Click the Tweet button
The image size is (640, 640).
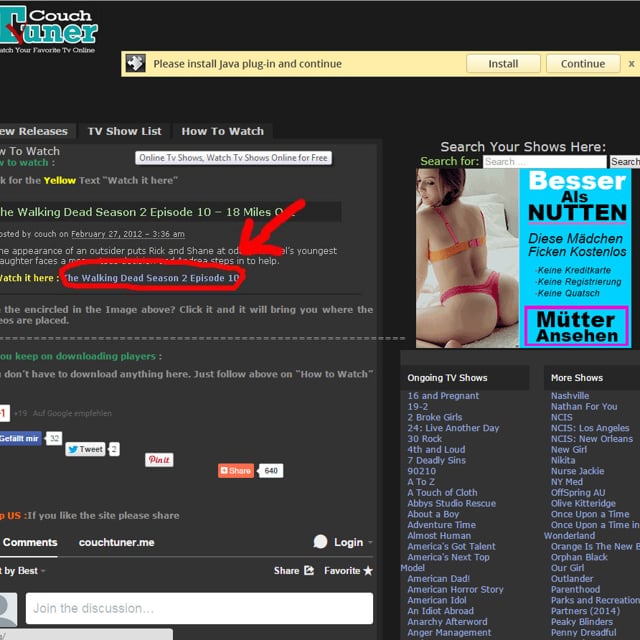(x=85, y=449)
